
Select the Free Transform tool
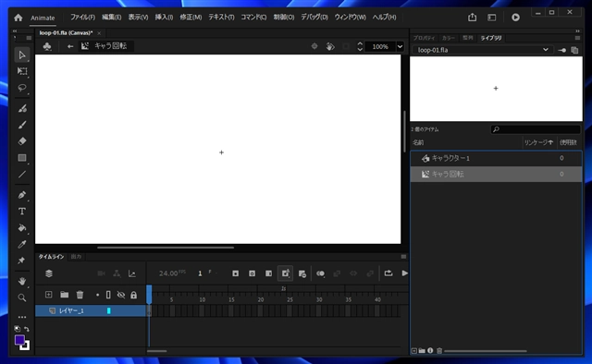pos(22,71)
